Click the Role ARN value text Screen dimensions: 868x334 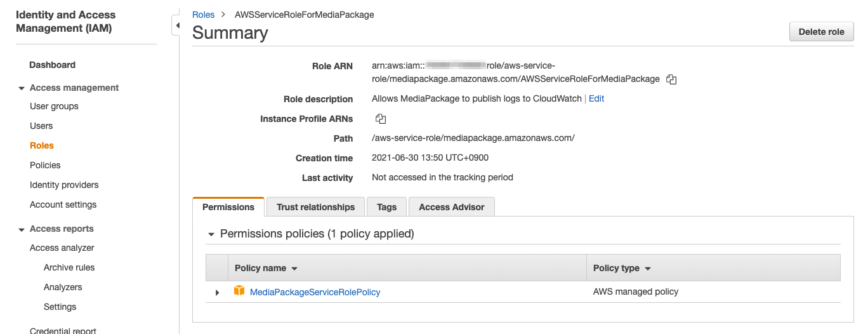pyautogui.click(x=516, y=72)
